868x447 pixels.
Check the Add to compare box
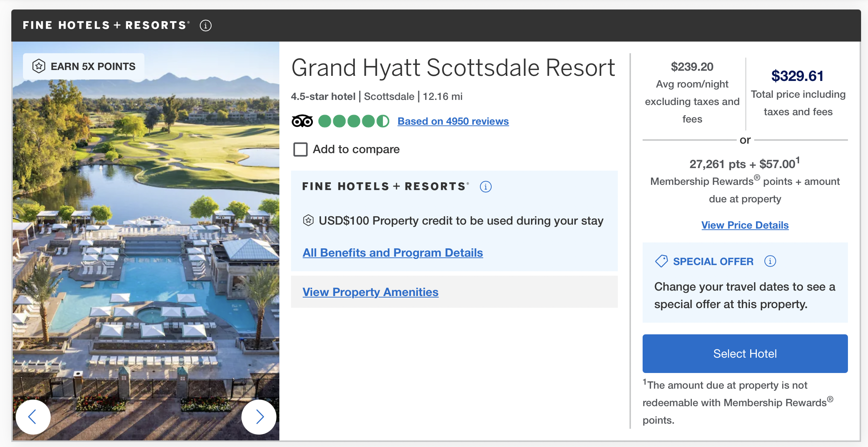coord(301,149)
